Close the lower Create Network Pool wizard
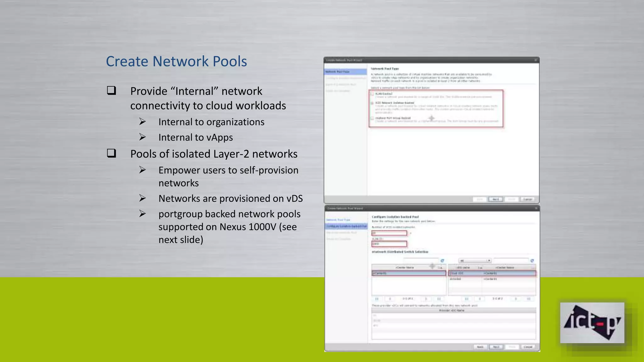Screen dimensions: 644x362 coord(536,208)
